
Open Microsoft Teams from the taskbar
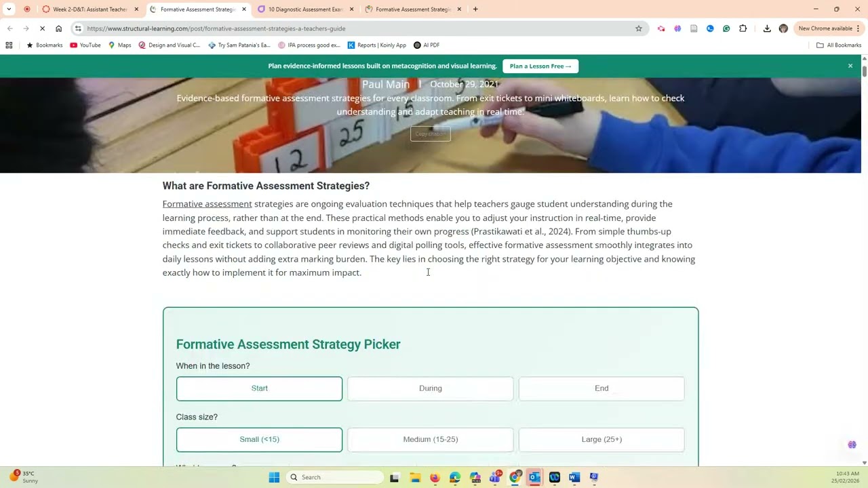coord(495,477)
